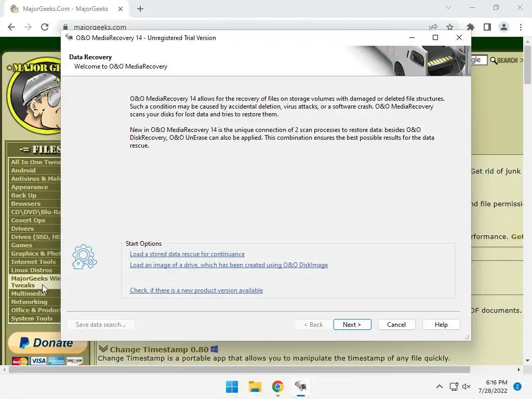Open Chrome extensions puzzle icon
Image resolution: width=532 pixels, height=399 pixels.
(x=471, y=27)
